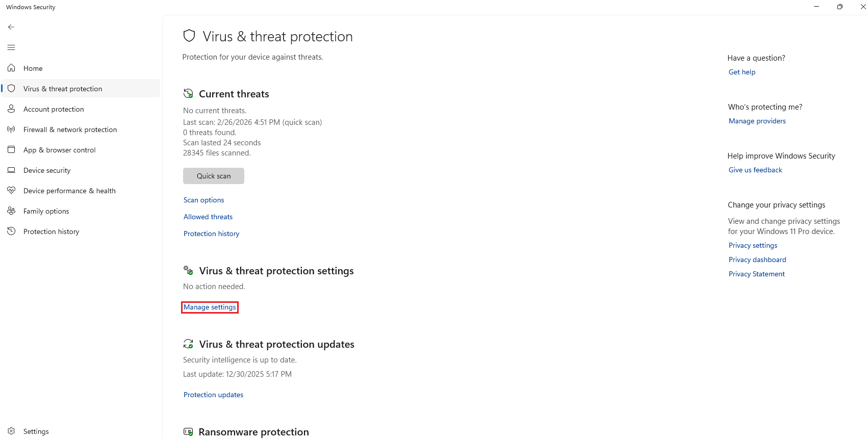Click the Device performance & health heart icon
868x439 pixels.
click(11, 190)
